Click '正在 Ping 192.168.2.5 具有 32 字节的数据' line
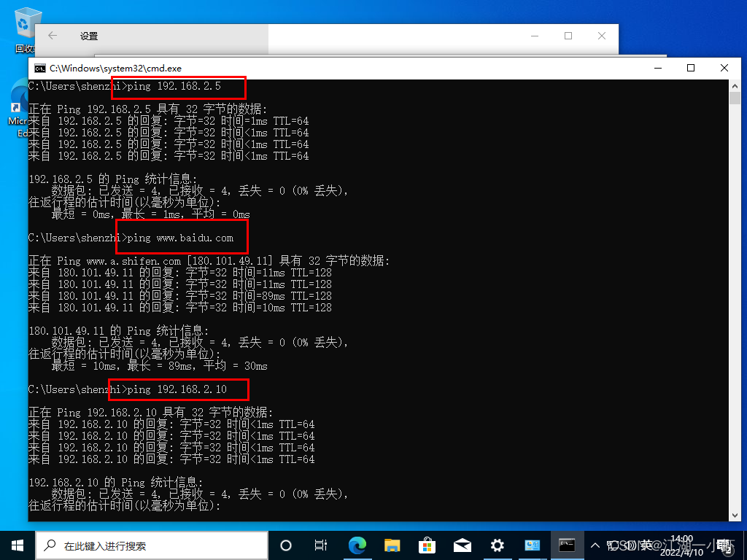The width and height of the screenshot is (747, 560). click(147, 109)
